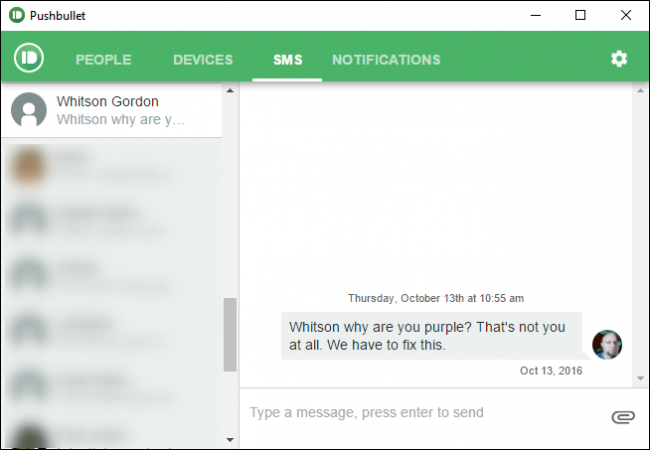Switch to the PEOPLE tab

tap(104, 60)
